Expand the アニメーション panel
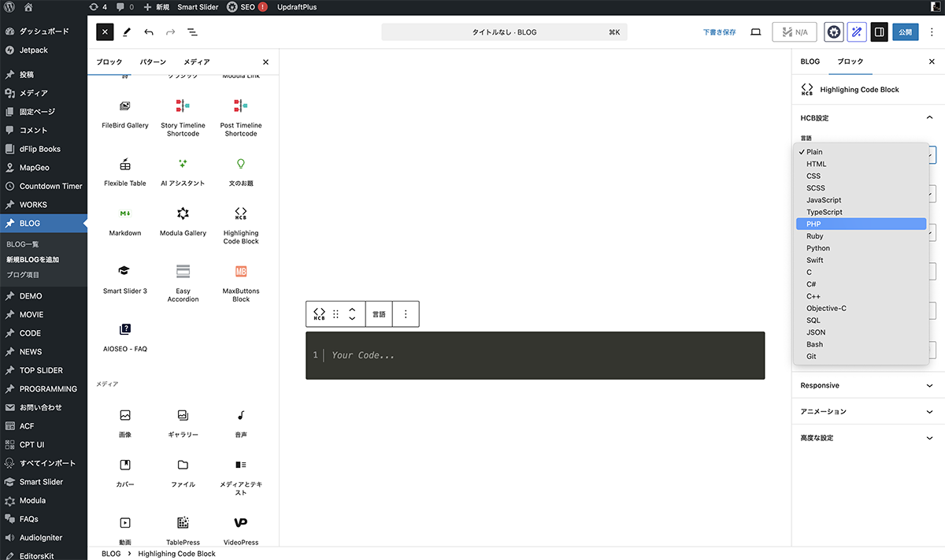 tap(866, 411)
